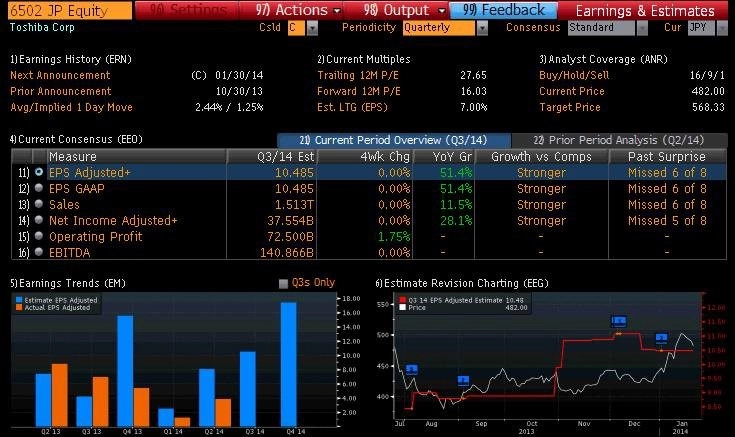This screenshot has height=437, width=735.
Task: Click the blue Estimate EPS Adjusted legend swatch
Action: coord(19,300)
